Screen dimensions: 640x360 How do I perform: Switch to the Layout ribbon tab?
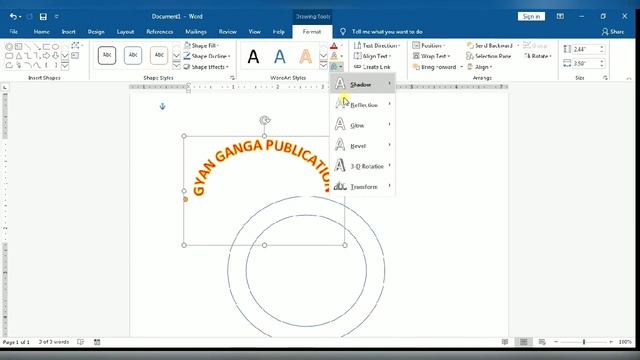[x=125, y=31]
